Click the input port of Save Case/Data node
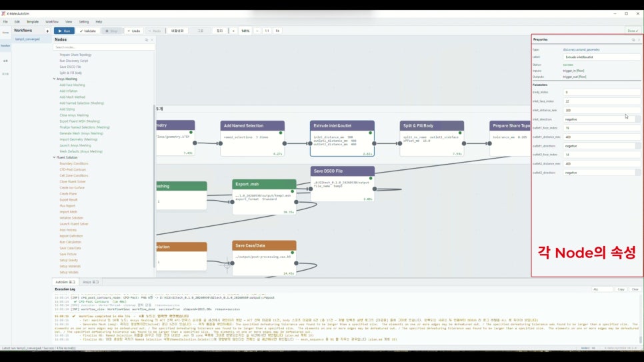 pyautogui.click(x=233, y=263)
